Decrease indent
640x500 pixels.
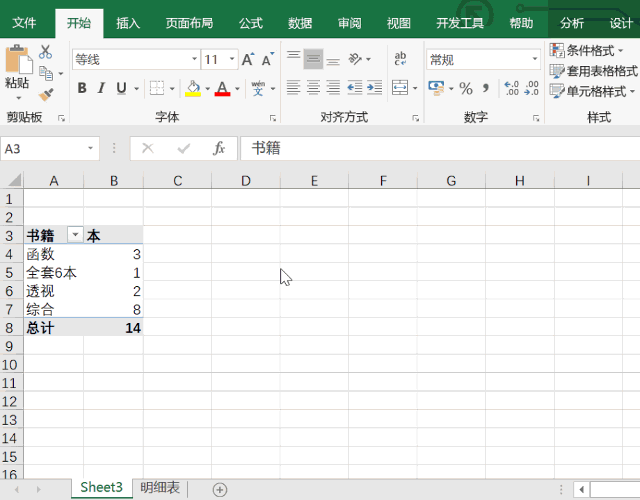(355, 87)
